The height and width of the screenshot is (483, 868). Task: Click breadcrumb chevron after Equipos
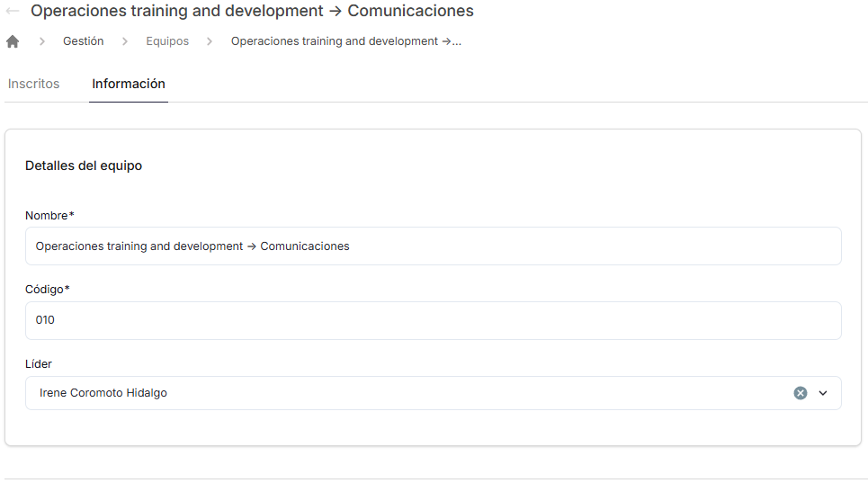(210, 41)
